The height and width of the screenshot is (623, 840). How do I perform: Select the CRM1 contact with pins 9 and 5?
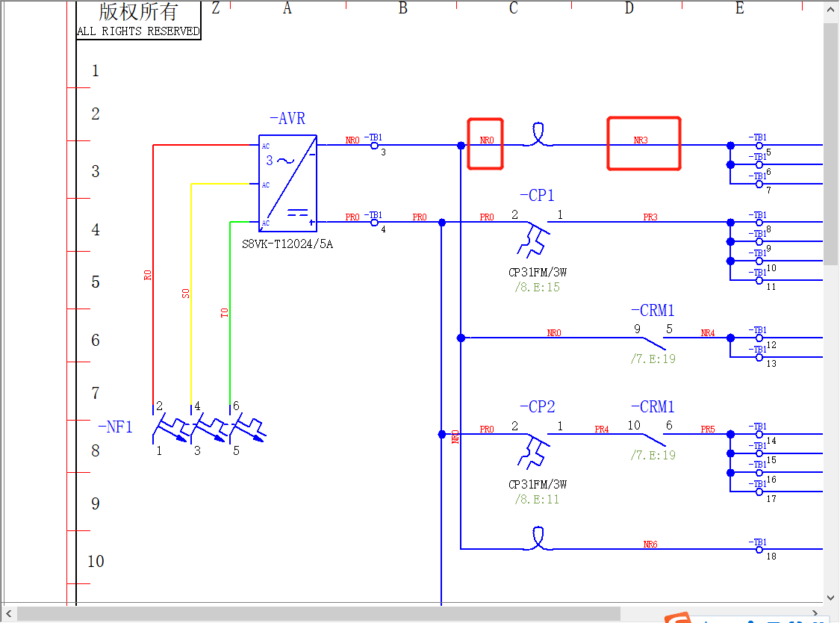pyautogui.click(x=653, y=341)
